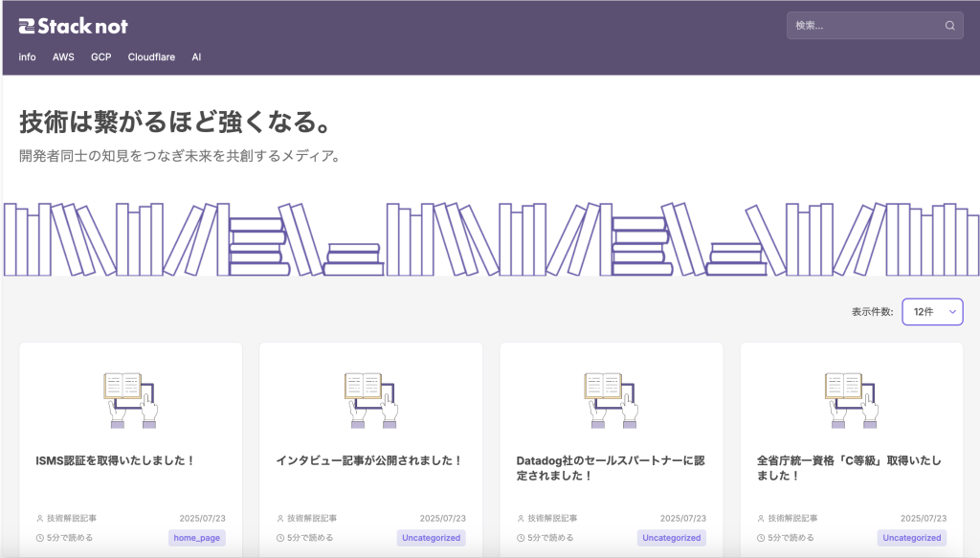Go to the GCP category
This screenshot has height=558, width=980.
click(x=100, y=57)
